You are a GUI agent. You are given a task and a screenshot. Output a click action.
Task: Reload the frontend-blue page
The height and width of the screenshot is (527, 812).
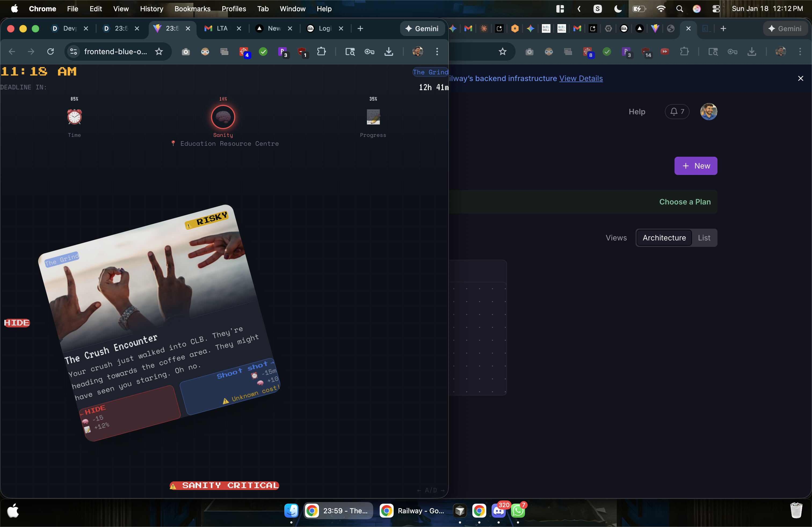(x=50, y=52)
